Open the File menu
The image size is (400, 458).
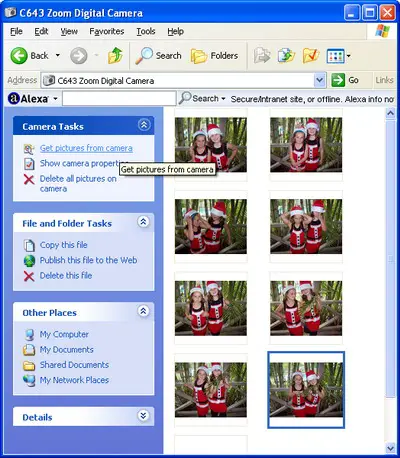(16, 31)
